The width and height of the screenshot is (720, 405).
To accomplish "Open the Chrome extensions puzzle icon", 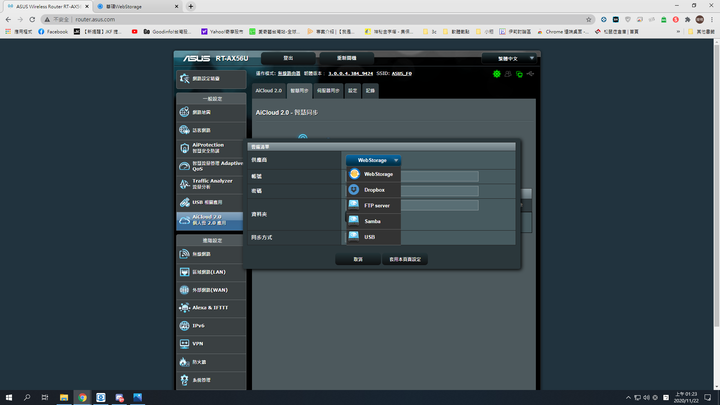I will pos(687,19).
